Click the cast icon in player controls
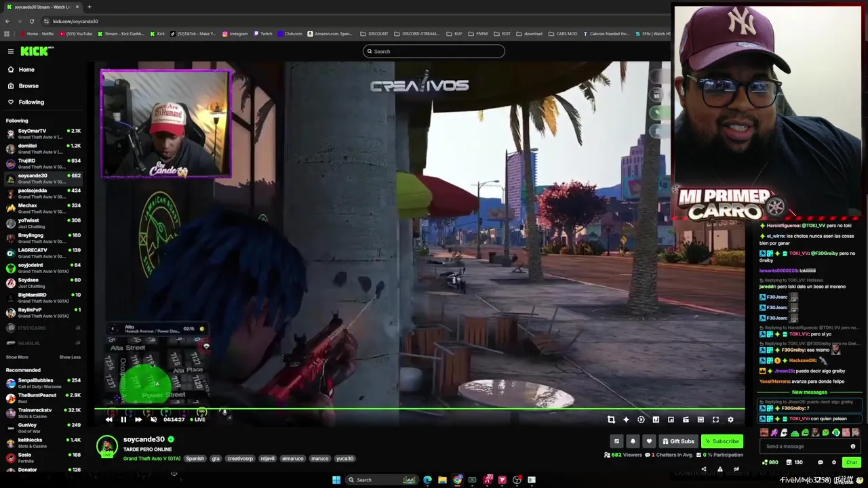 click(x=686, y=420)
